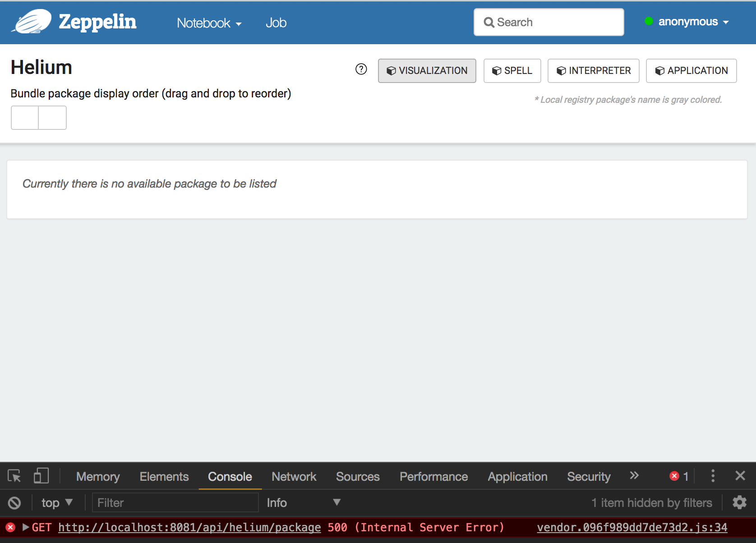The width and height of the screenshot is (756, 543).
Task: Open the localhost helium/package URL link
Action: click(x=189, y=527)
